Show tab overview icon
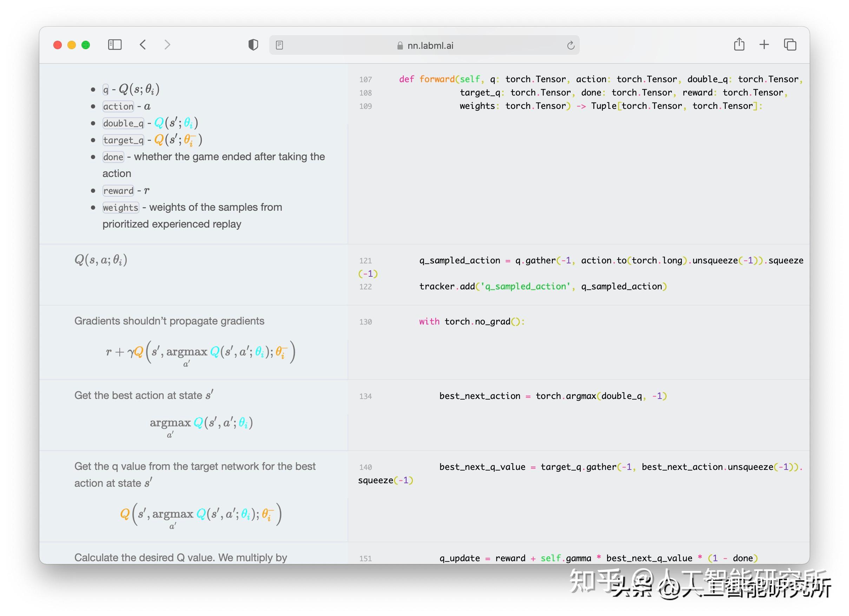Image resolution: width=849 pixels, height=616 pixels. (x=790, y=45)
